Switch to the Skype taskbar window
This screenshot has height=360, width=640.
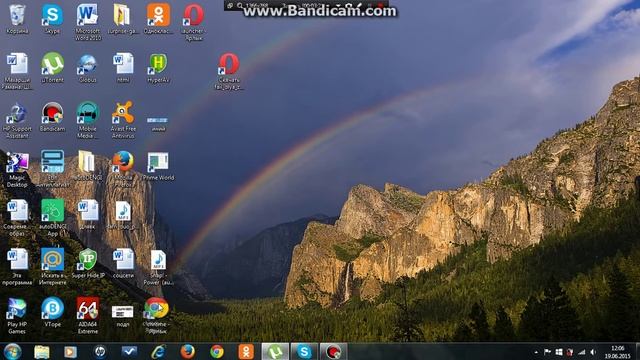[x=304, y=351]
